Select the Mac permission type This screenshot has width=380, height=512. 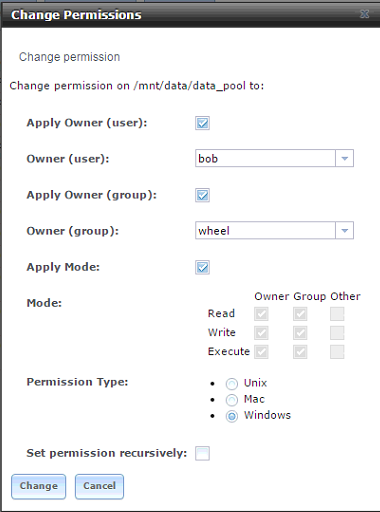232,400
